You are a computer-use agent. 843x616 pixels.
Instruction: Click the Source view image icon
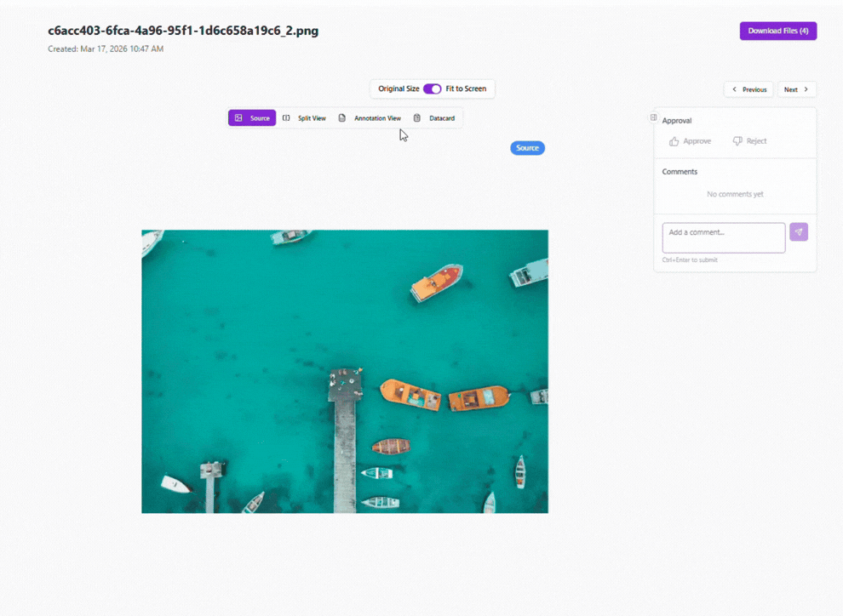[238, 118]
